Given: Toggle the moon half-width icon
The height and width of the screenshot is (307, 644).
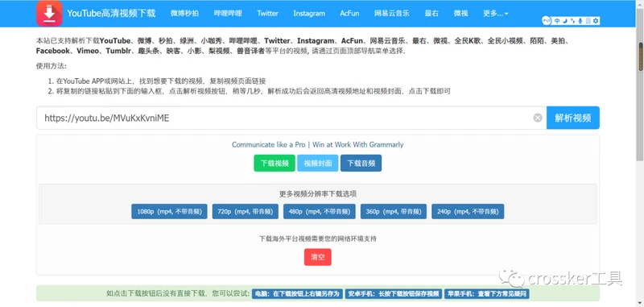Looking at the screenshot, I should pos(565,21).
